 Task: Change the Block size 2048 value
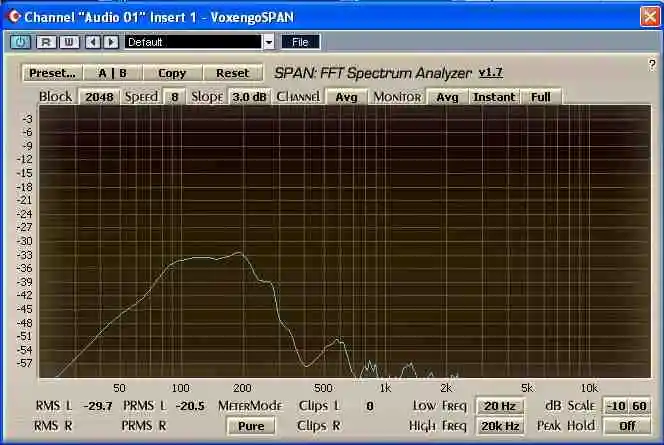click(100, 97)
